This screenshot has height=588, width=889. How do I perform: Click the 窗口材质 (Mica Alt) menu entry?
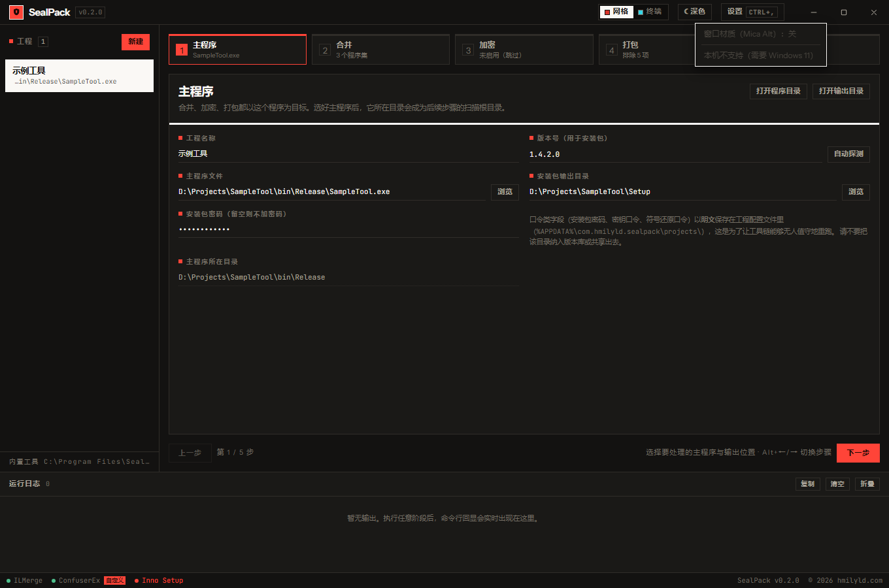[x=761, y=34]
